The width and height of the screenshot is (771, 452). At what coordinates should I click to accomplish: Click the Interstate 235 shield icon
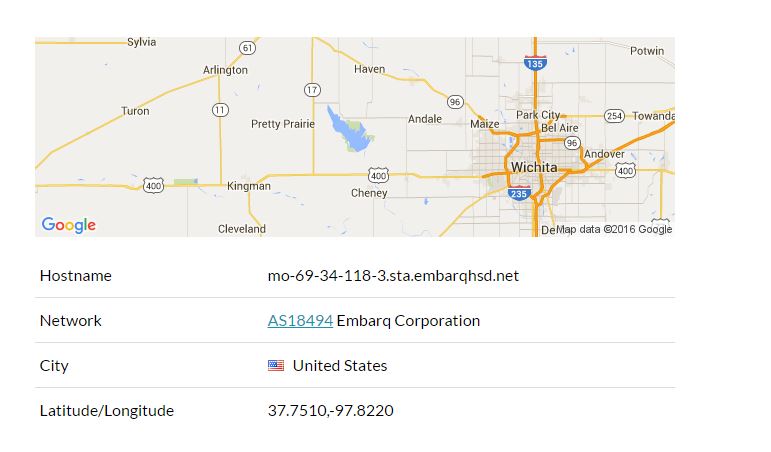point(519,193)
